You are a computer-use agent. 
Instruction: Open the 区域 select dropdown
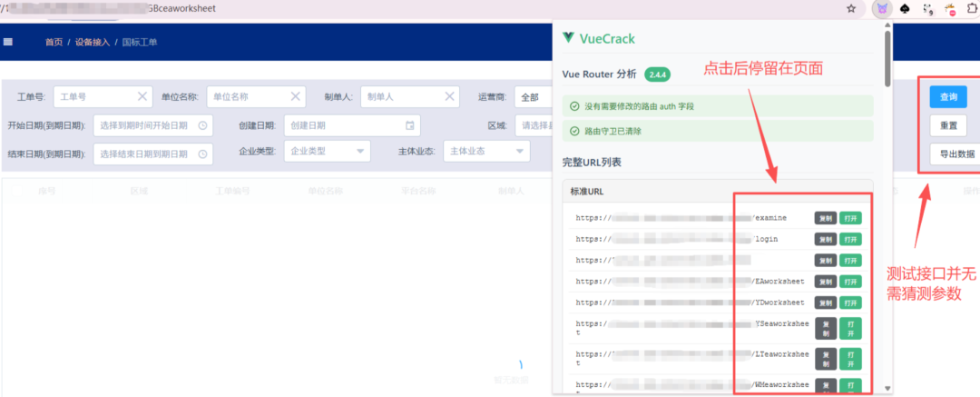[534, 125]
